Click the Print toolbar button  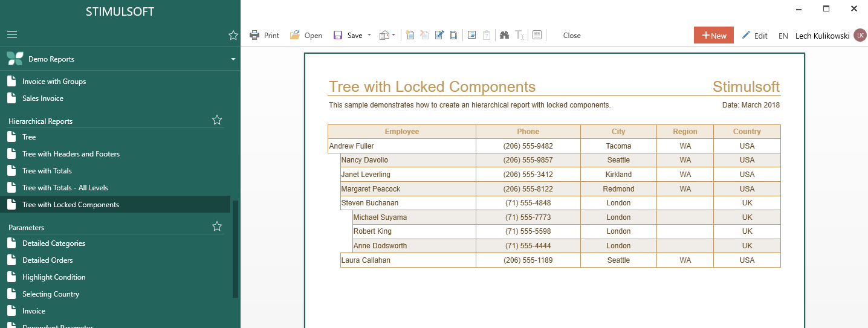pyautogui.click(x=264, y=35)
